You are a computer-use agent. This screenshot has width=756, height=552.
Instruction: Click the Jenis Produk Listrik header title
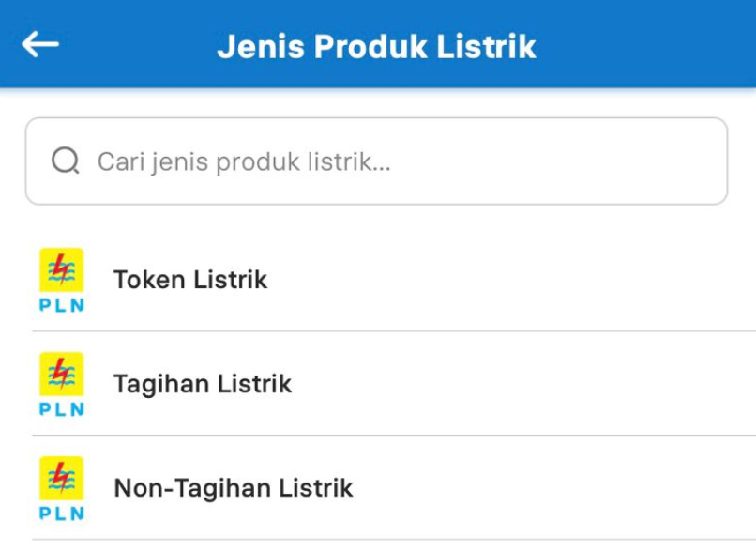point(376,46)
